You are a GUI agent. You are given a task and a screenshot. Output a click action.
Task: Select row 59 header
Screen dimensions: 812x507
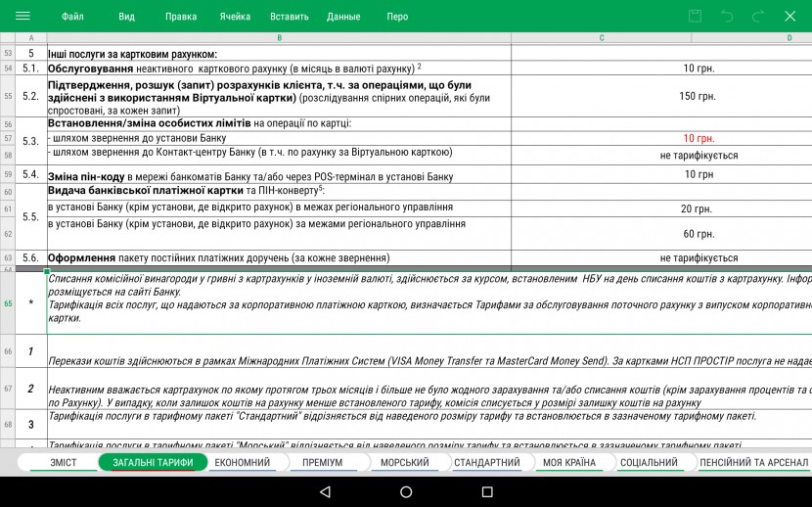(x=8, y=174)
